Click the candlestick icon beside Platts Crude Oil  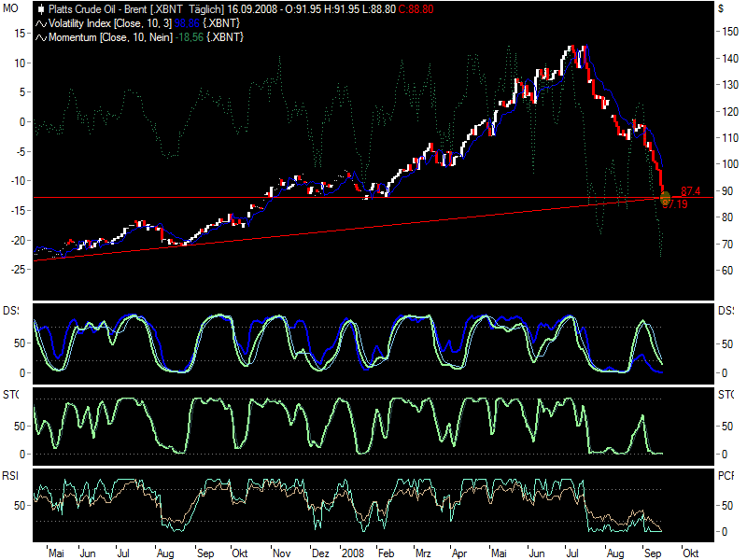click(41, 9)
